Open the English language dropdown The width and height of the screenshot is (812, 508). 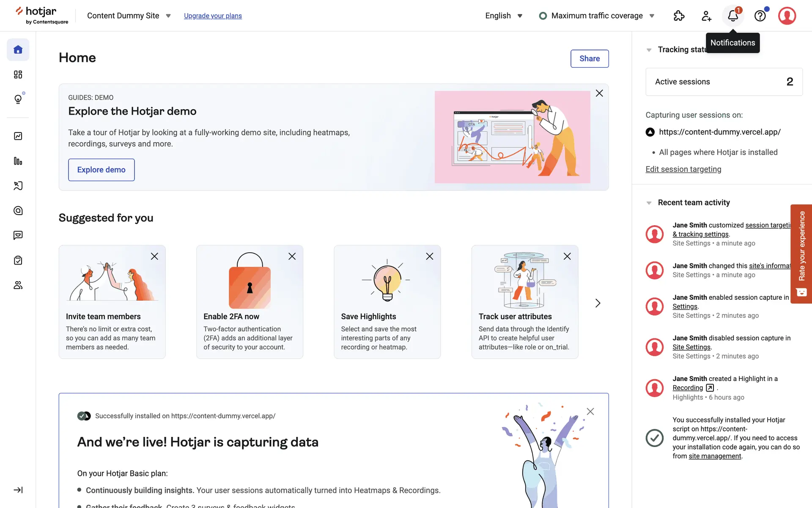point(504,16)
